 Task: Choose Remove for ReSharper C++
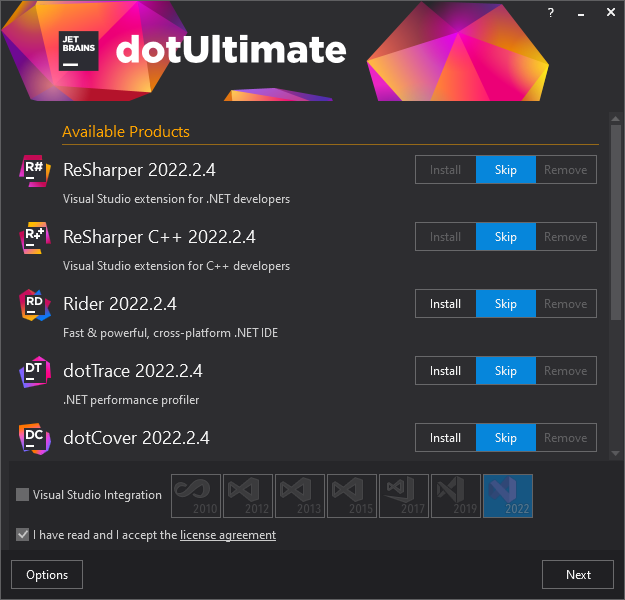(x=566, y=236)
